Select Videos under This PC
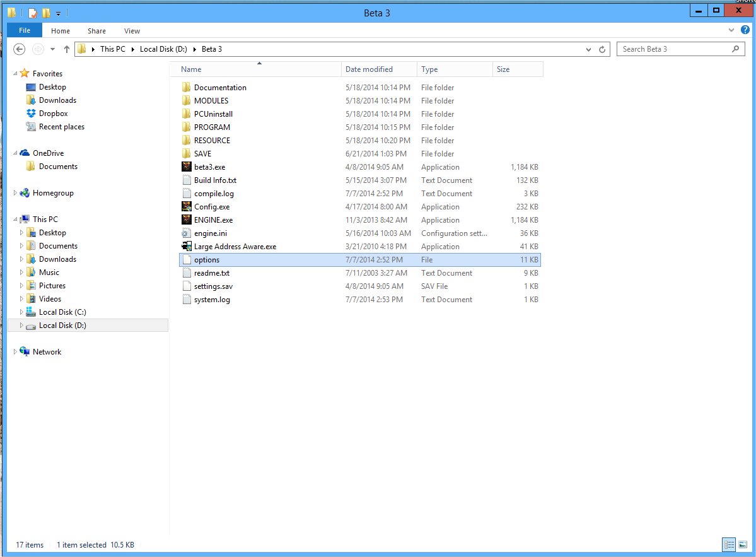This screenshot has width=756, height=557. point(50,299)
